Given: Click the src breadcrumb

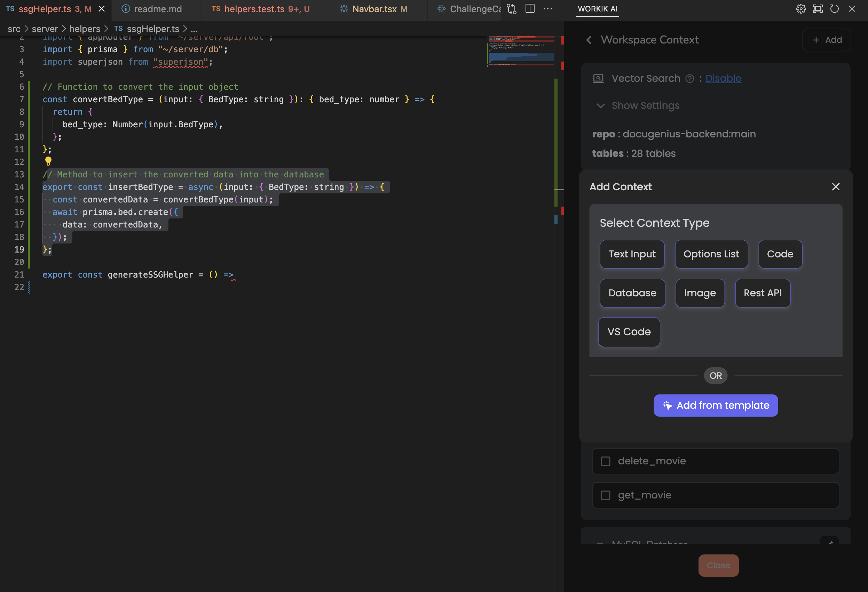Looking at the screenshot, I should click(14, 29).
